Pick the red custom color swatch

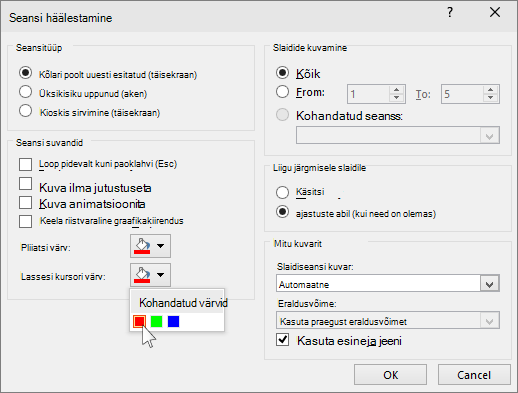coord(139,322)
